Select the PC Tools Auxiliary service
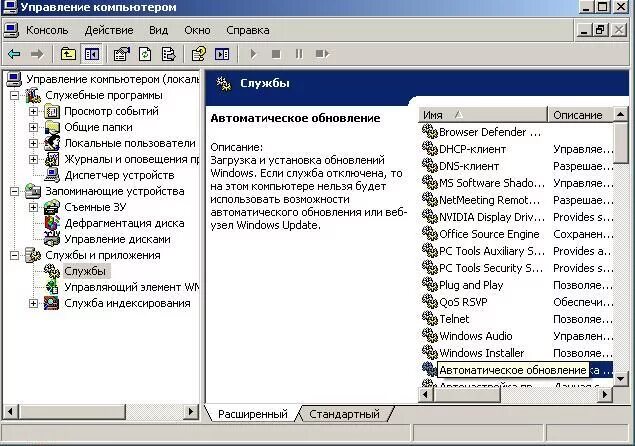Viewport: 635px width, 446px height. click(x=492, y=251)
